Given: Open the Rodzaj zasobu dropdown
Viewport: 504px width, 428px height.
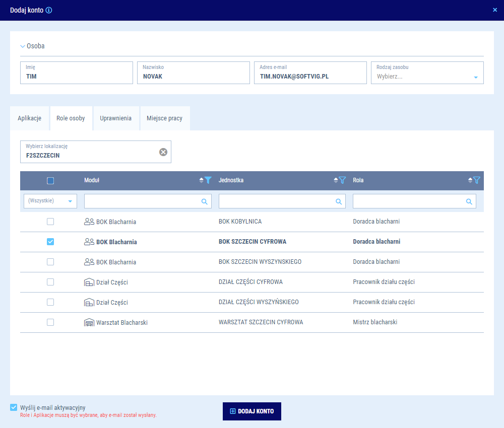Looking at the screenshot, I should 475,77.
